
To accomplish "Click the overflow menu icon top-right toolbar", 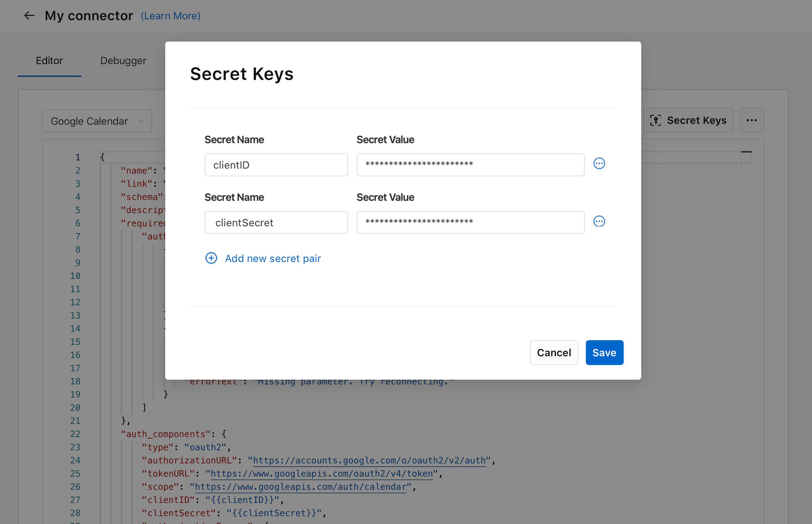I will tap(753, 120).
